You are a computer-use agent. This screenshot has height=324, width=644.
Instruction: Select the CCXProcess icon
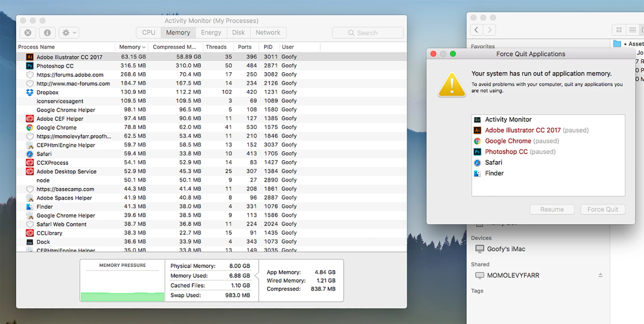[30, 162]
